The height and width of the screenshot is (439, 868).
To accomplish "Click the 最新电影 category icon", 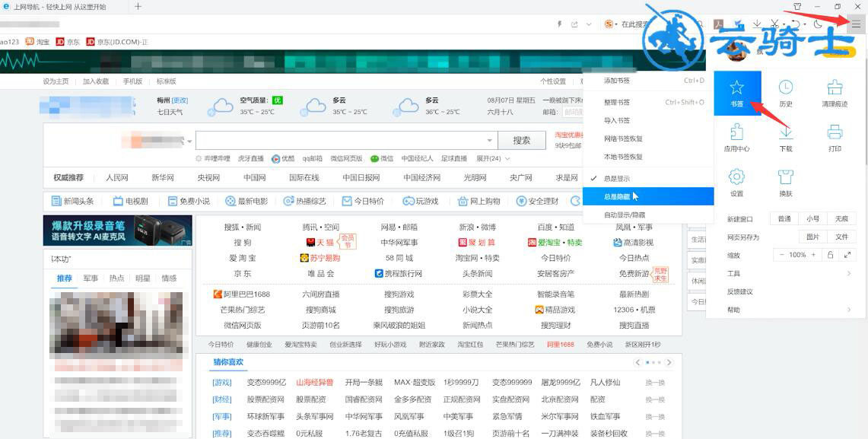I will pos(231,201).
